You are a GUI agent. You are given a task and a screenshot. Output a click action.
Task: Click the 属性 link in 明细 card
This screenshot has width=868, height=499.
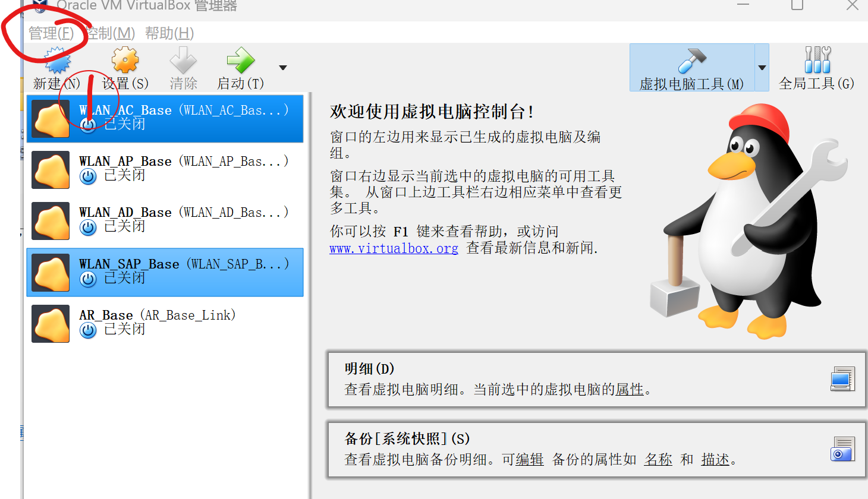[630, 390]
